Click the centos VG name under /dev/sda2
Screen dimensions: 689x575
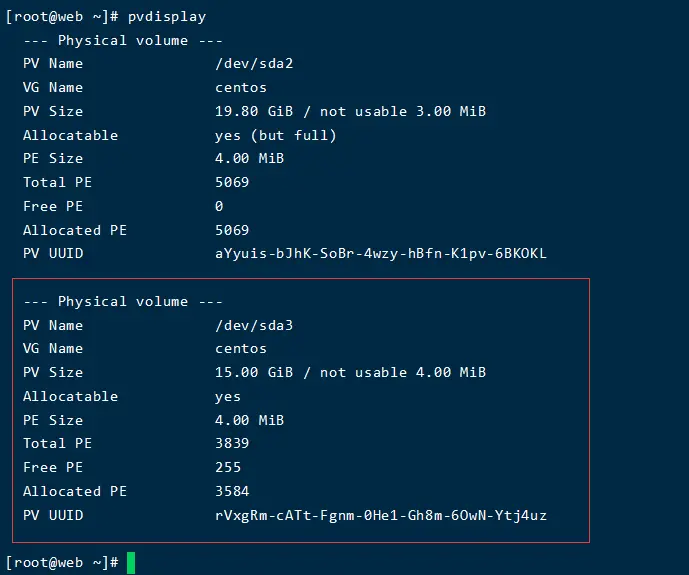coord(241,88)
